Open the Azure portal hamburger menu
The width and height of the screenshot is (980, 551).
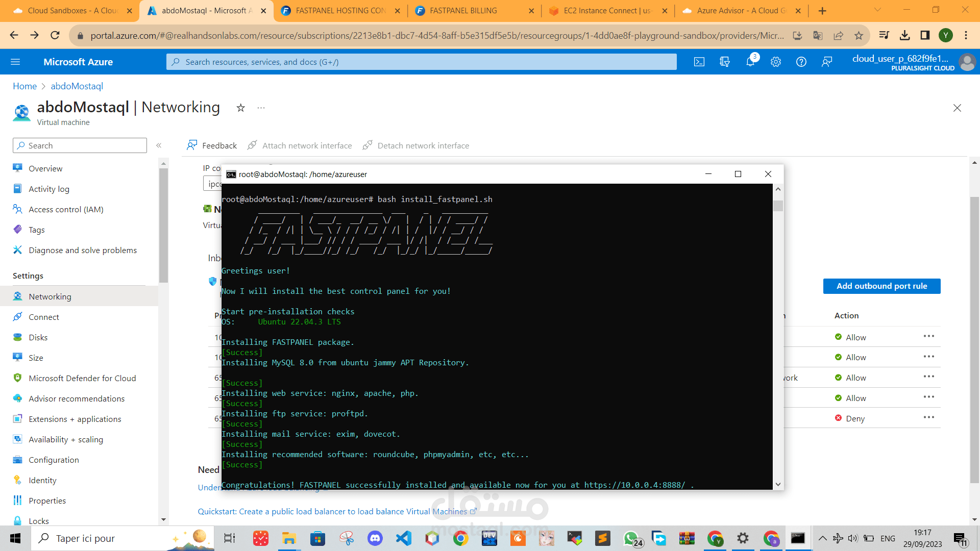click(15, 62)
